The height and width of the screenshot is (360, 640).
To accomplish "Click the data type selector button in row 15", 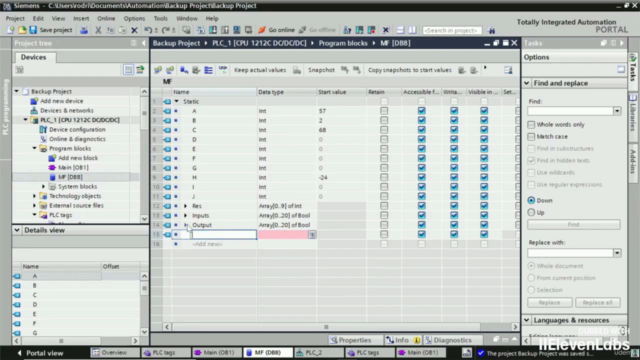I will tap(312, 235).
